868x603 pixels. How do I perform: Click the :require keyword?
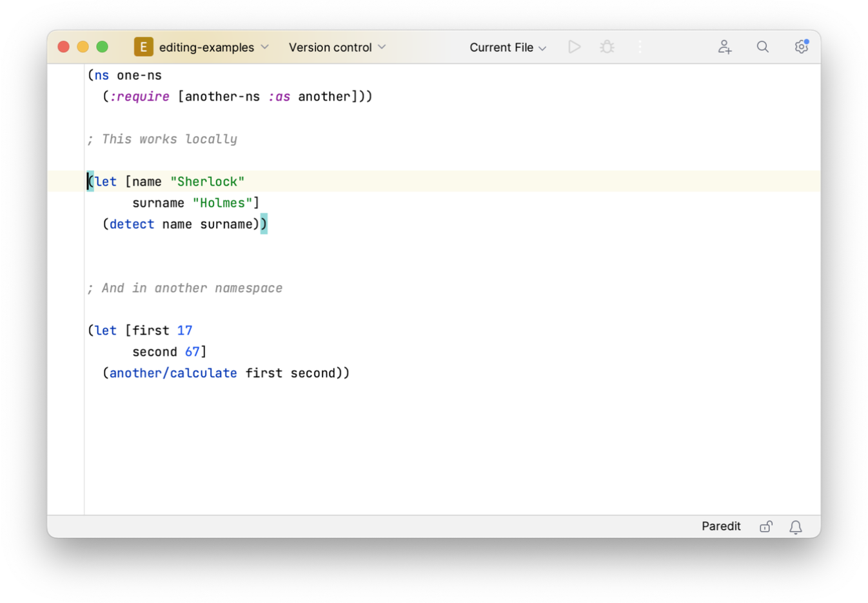tap(139, 97)
